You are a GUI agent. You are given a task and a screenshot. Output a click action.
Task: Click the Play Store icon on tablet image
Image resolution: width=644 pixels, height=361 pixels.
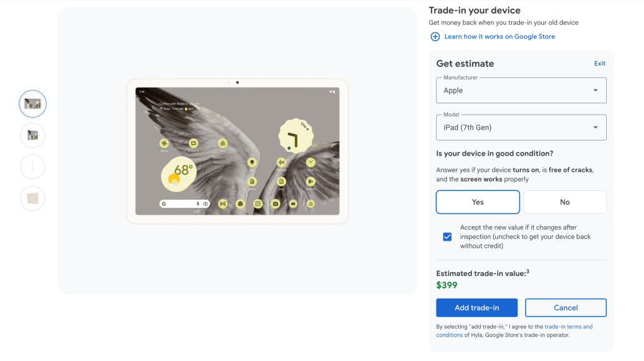pyautogui.click(x=311, y=181)
